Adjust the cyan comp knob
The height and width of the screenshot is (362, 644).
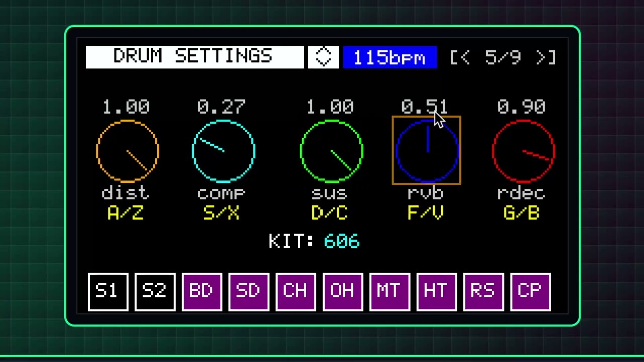coord(223,151)
